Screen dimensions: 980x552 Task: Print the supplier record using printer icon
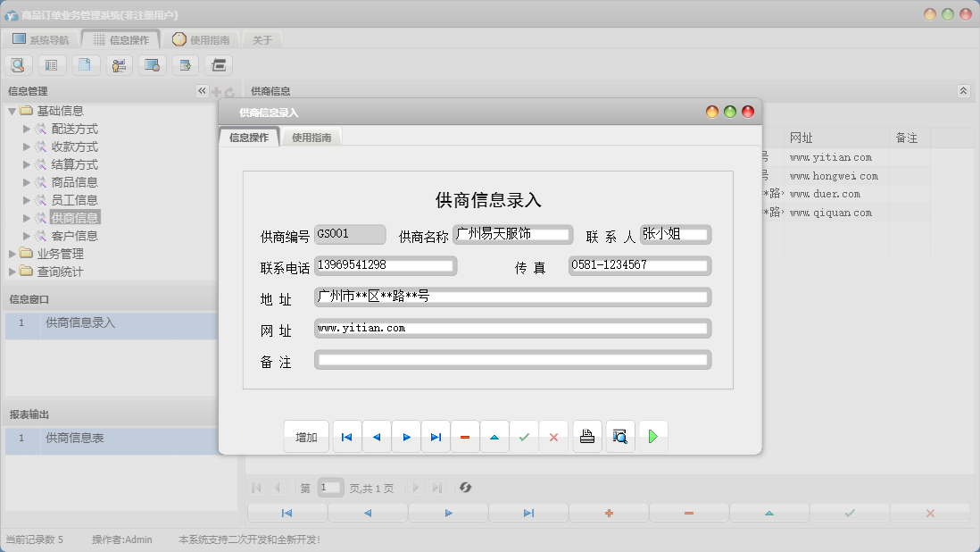(x=586, y=436)
